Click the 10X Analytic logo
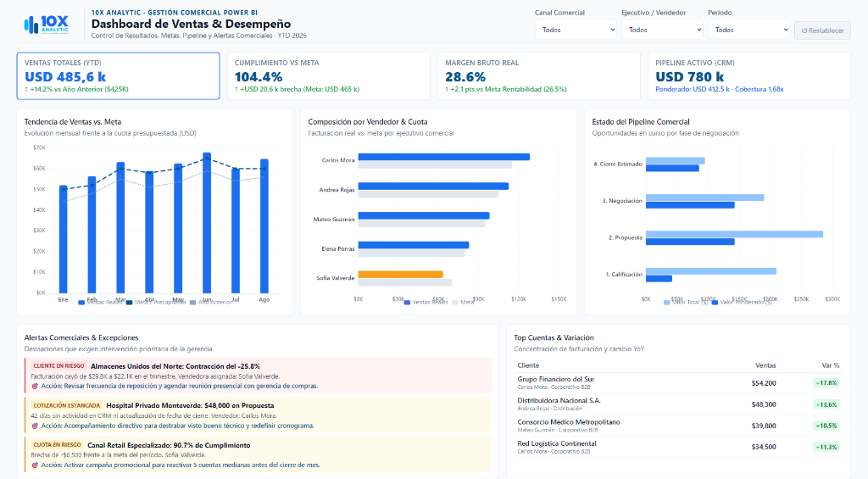868x479 pixels. [x=47, y=25]
